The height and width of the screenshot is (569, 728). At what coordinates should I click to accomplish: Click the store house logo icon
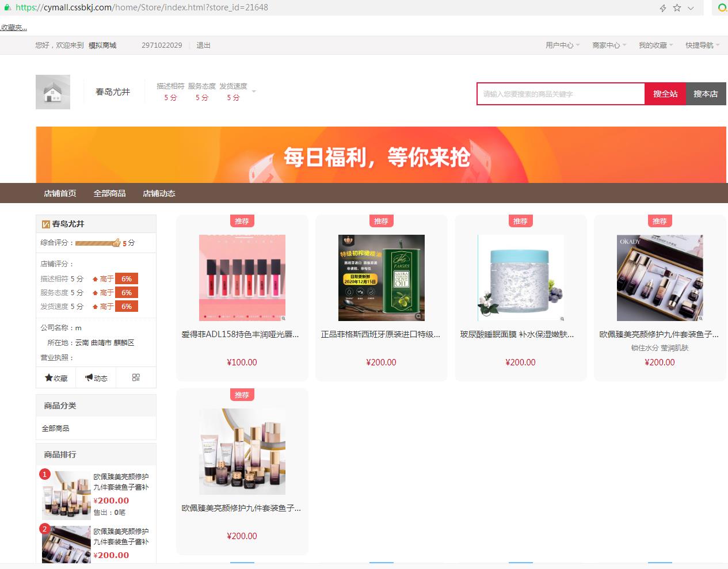point(53,92)
